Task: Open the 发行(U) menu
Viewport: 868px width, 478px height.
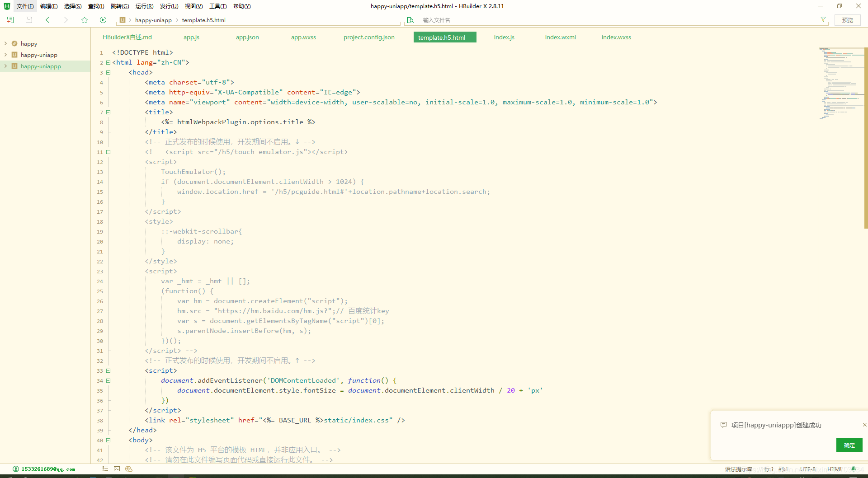Action: [x=169, y=6]
